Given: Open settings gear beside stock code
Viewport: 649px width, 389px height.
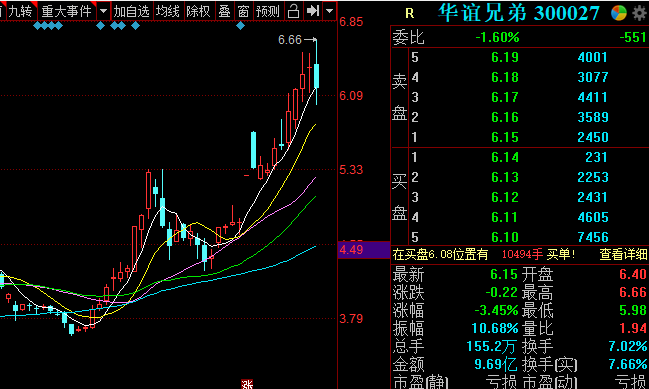Looking at the screenshot, I should pos(640,13).
